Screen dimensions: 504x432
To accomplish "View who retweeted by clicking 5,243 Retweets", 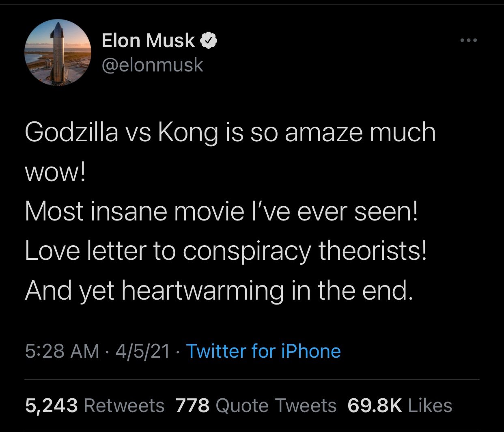I will click(x=95, y=404).
